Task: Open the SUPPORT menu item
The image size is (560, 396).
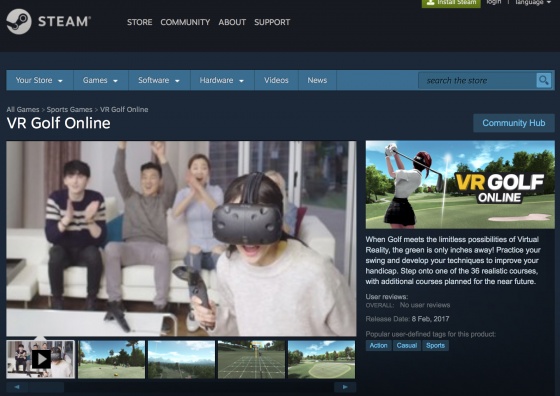Action: (272, 22)
